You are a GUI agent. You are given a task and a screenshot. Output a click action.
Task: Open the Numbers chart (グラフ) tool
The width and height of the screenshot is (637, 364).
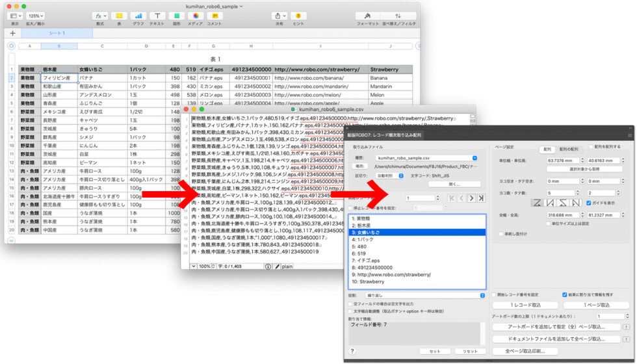(x=138, y=16)
